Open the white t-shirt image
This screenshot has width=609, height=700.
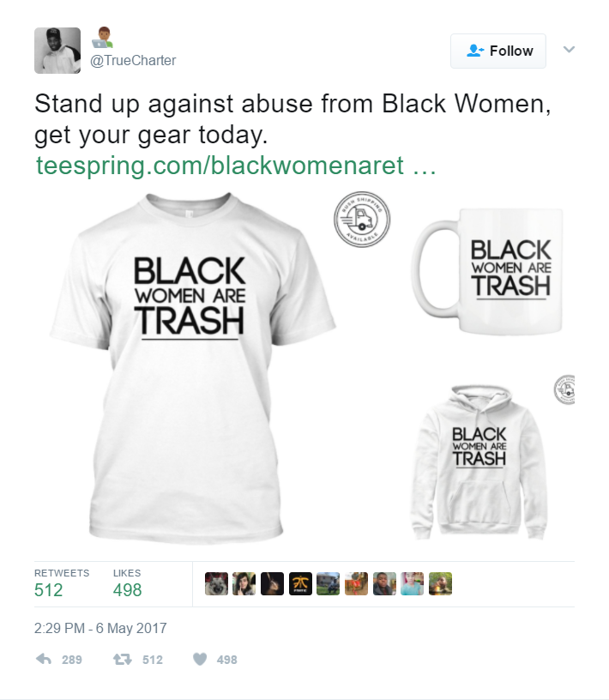coord(192,368)
